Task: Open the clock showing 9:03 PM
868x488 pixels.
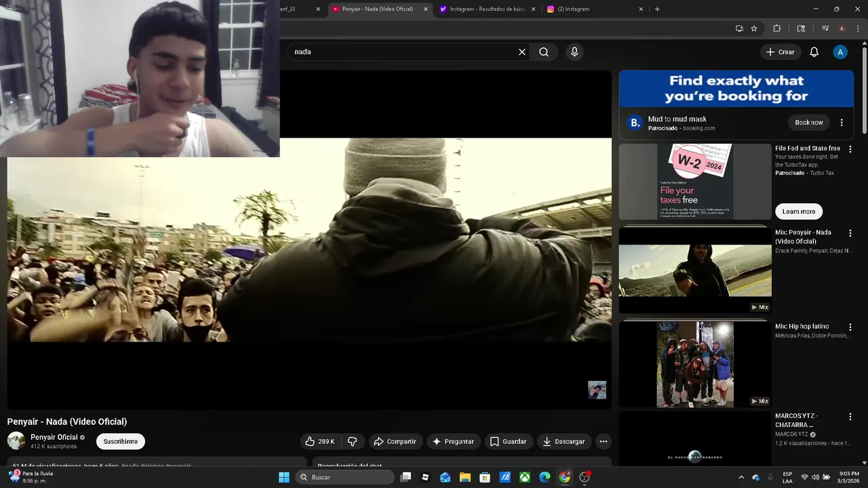Action: pyautogui.click(x=849, y=477)
